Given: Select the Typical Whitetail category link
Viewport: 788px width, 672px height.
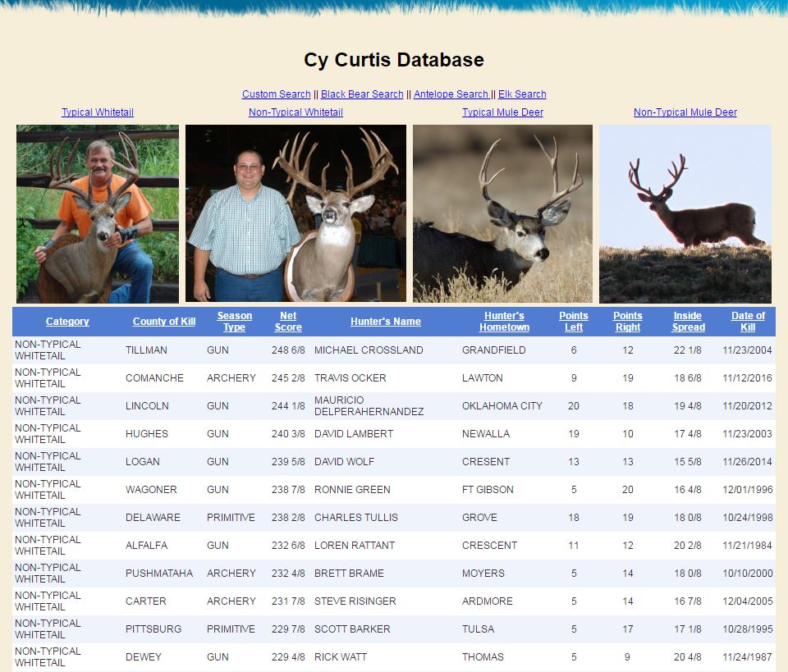Looking at the screenshot, I should tap(98, 112).
